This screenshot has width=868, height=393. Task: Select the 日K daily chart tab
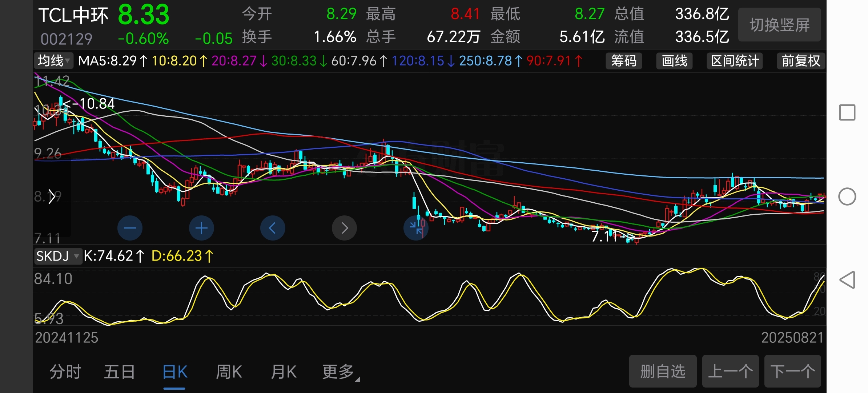(174, 372)
